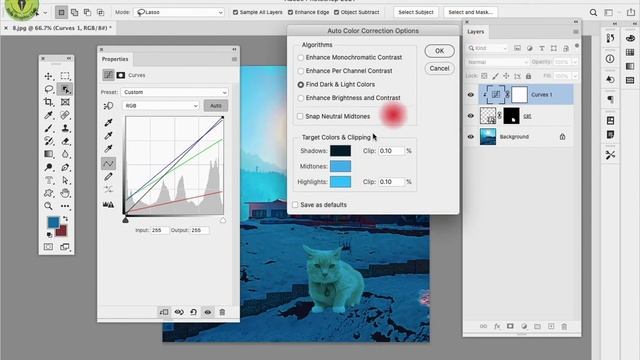
Task: Select the Custom Shape tool
Action: 49,193
